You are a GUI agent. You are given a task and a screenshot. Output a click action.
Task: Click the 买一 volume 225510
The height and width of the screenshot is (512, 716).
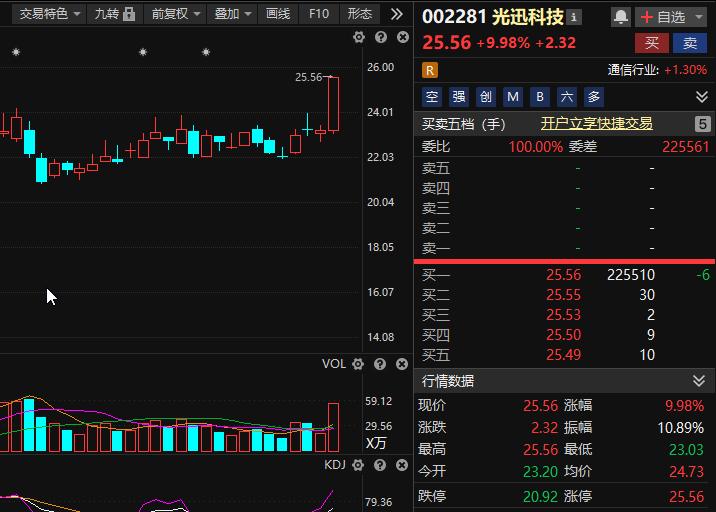[x=631, y=274]
